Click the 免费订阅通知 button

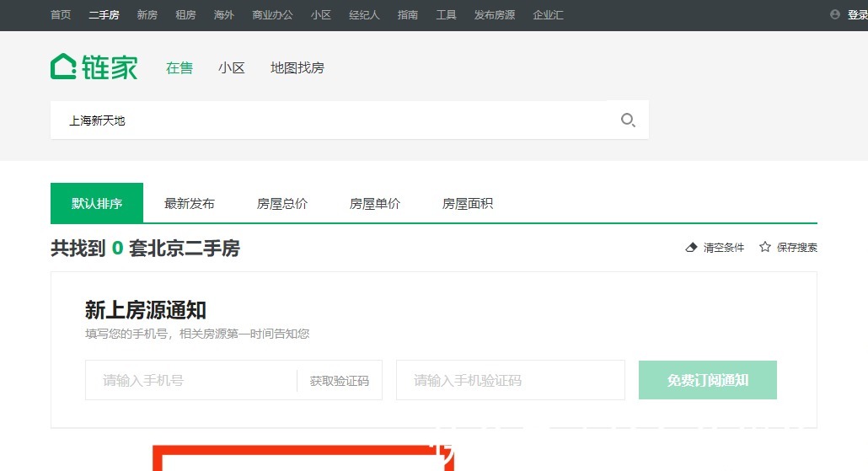(708, 380)
